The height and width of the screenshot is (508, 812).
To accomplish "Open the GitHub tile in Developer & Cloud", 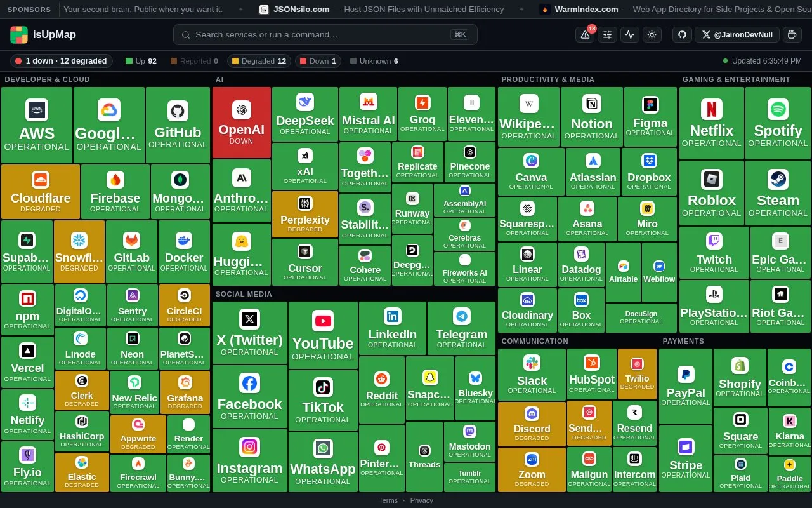I will tap(178, 125).
